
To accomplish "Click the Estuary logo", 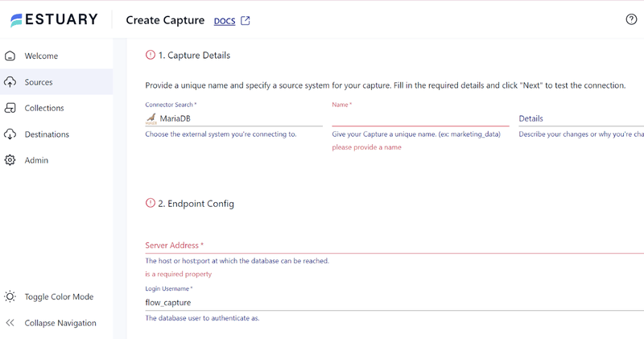I will [54, 19].
